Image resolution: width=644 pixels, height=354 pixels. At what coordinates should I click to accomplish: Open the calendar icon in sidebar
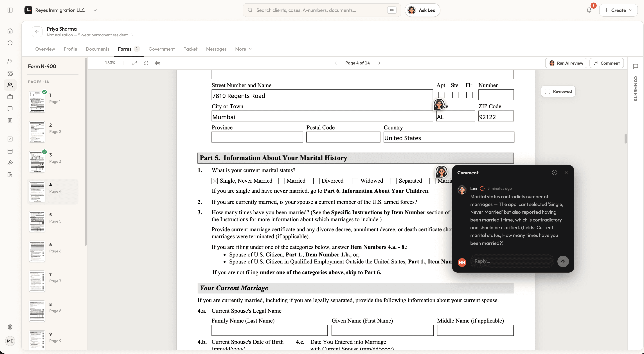tap(10, 151)
